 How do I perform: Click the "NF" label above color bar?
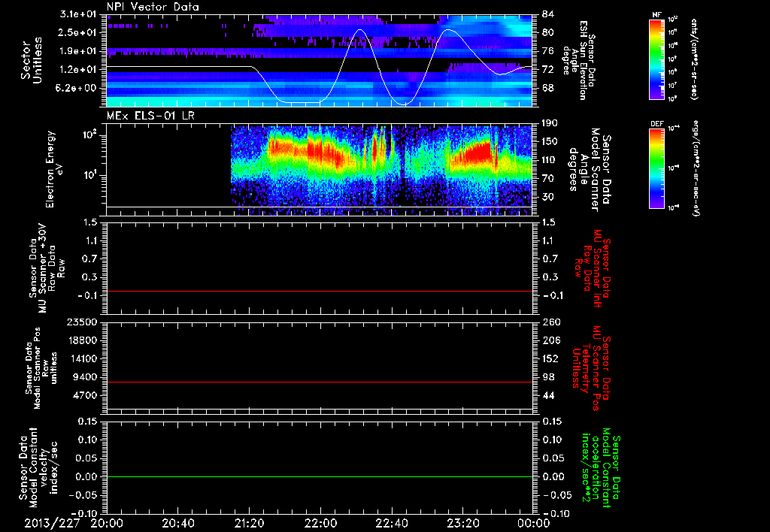click(x=656, y=15)
